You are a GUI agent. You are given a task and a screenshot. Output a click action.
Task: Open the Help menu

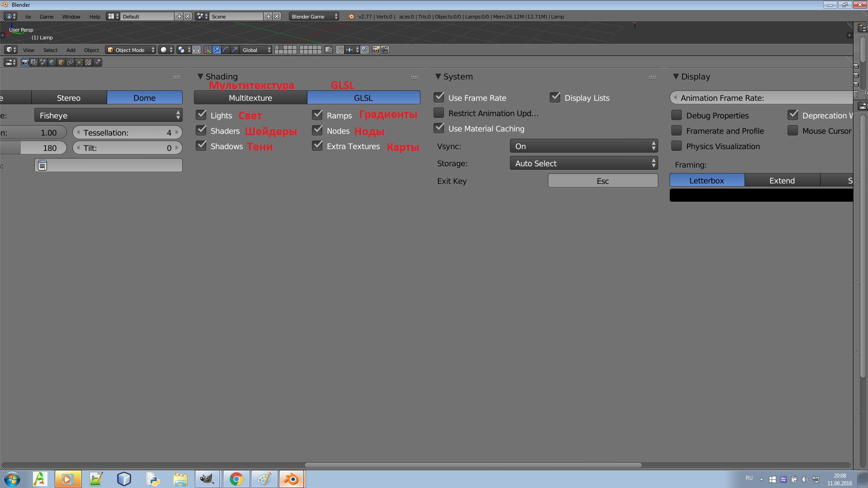point(94,17)
